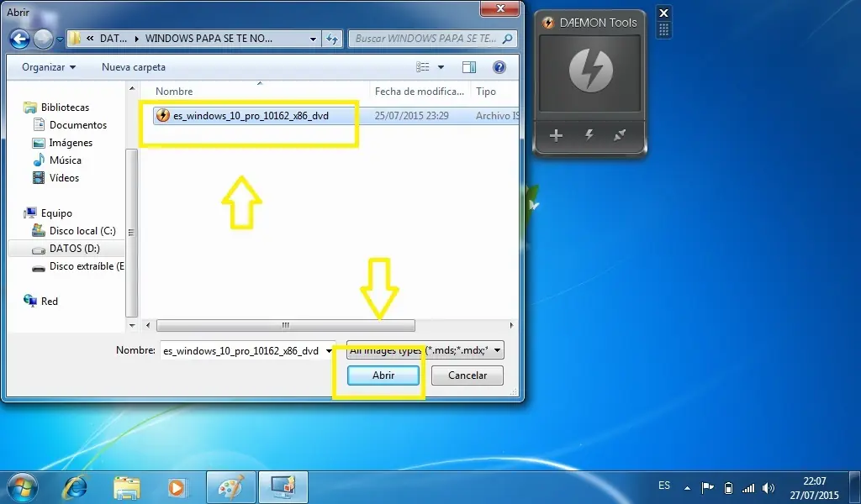
Task: Click the back navigation arrow in Abrir dialog
Action: (20, 39)
